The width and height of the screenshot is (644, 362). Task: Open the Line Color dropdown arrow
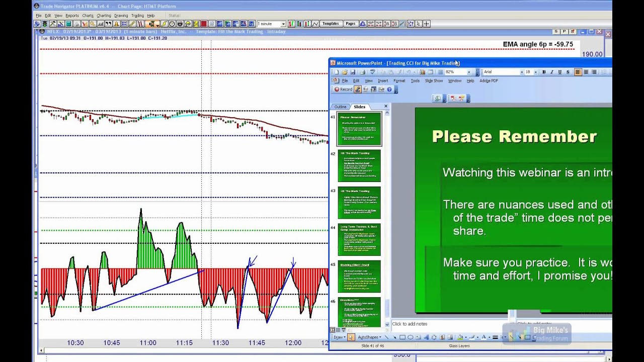click(x=477, y=337)
